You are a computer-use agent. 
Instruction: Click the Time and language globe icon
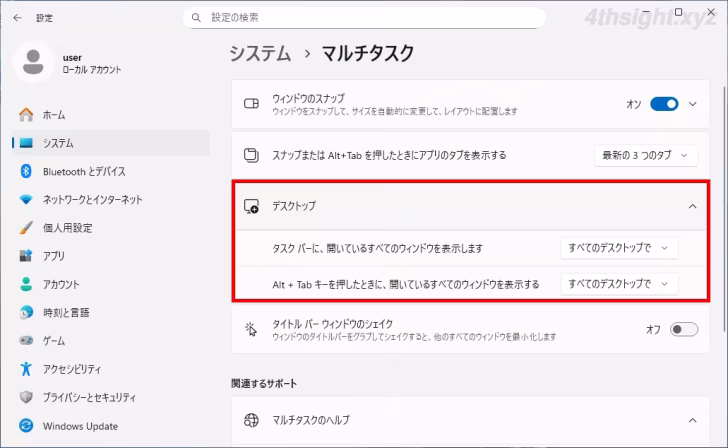click(26, 312)
